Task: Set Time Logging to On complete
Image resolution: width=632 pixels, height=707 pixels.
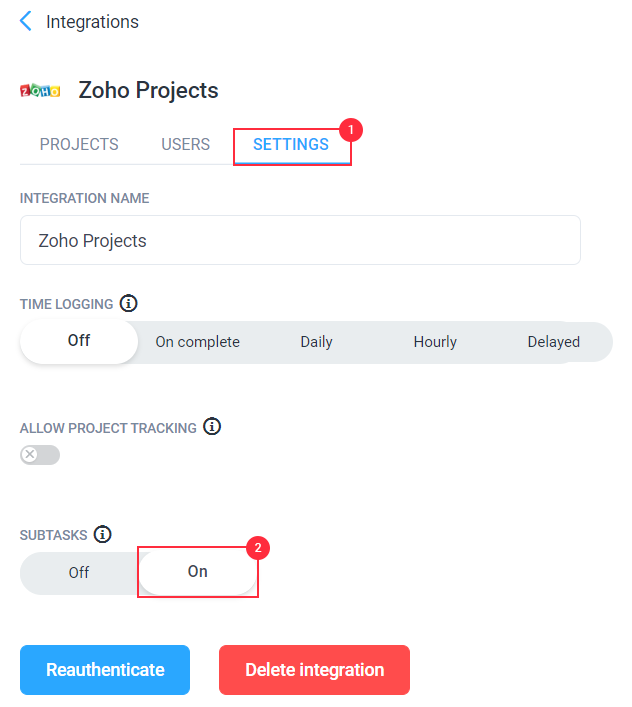Action: pos(197,342)
